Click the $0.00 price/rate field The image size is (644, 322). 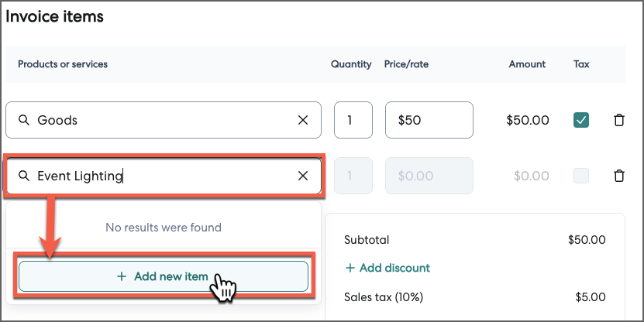point(429,176)
